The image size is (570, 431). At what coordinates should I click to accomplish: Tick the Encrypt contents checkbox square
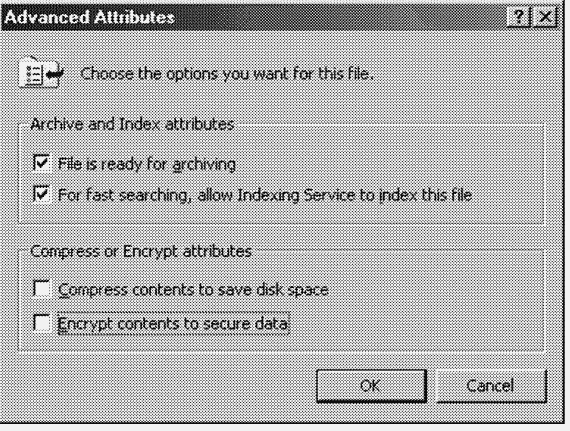click(41, 322)
